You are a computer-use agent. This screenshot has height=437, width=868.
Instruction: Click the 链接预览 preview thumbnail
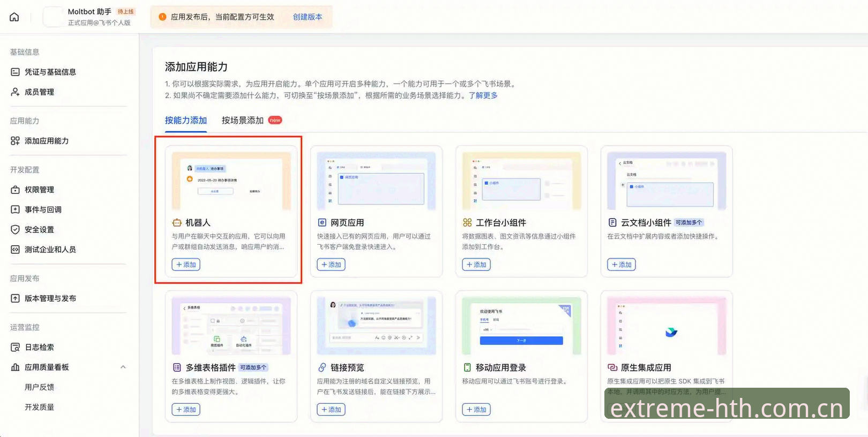[377, 326]
